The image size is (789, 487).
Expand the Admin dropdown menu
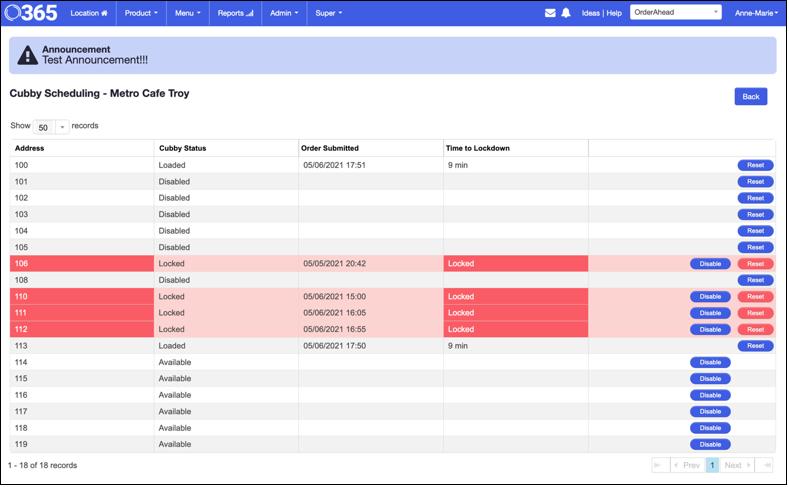tap(284, 13)
